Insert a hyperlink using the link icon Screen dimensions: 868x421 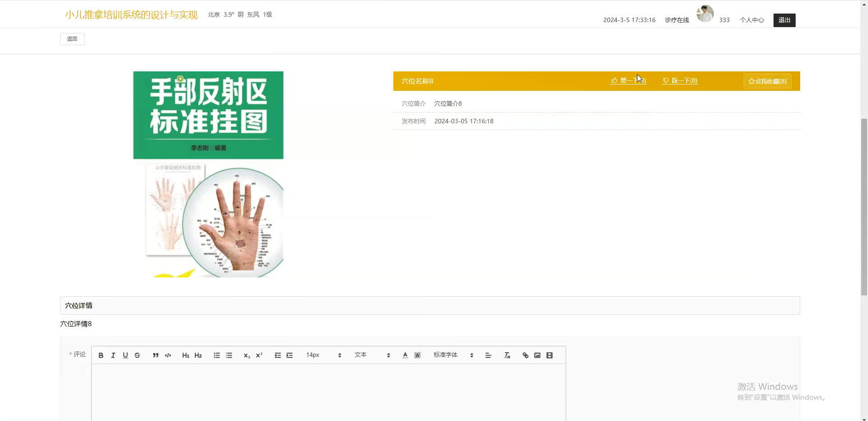tap(525, 355)
